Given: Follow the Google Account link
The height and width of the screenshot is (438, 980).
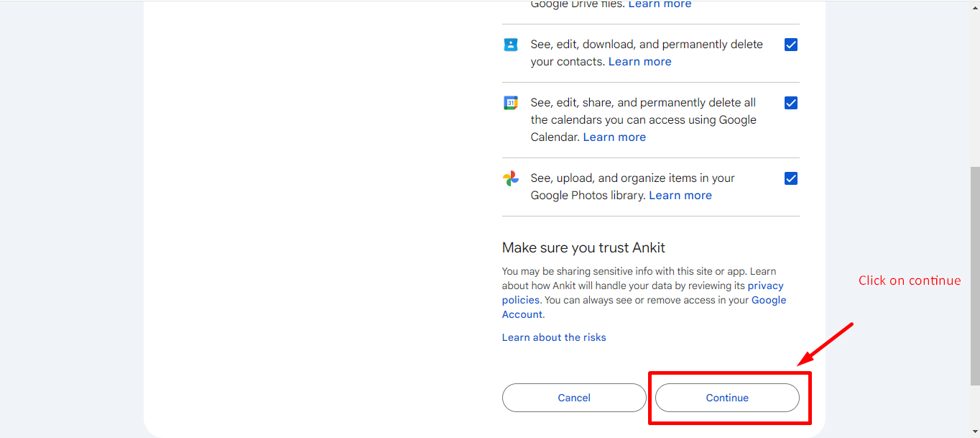Looking at the screenshot, I should coord(768,301).
